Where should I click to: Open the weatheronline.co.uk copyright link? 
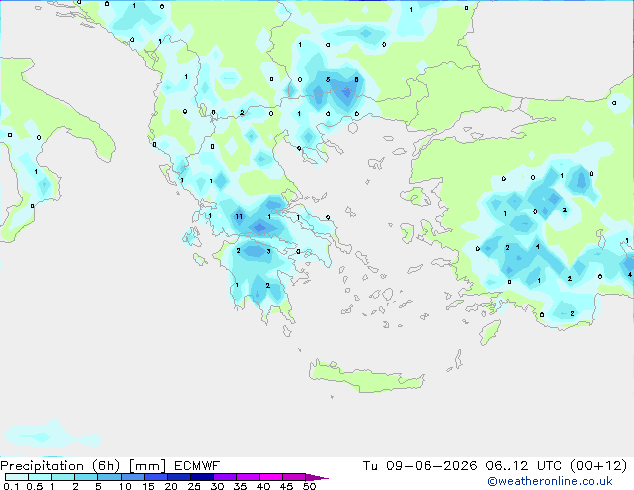click(550, 481)
